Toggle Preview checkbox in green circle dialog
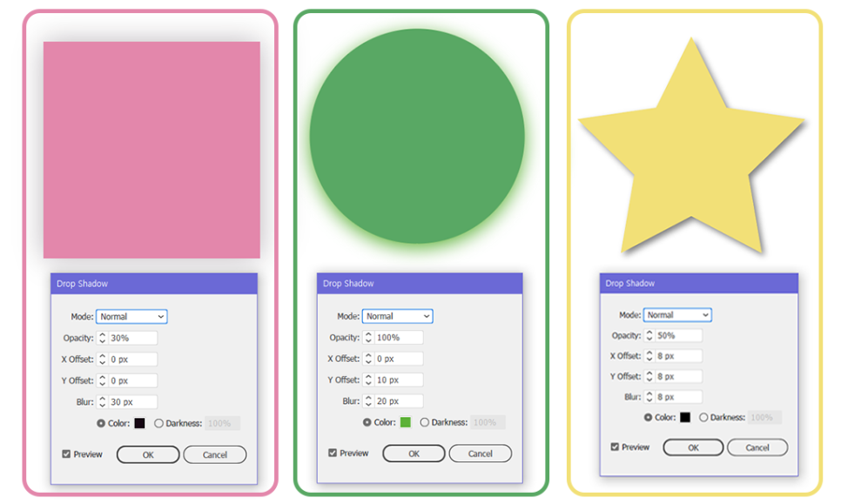Image resolution: width=841 pixels, height=504 pixels. pyautogui.click(x=333, y=453)
